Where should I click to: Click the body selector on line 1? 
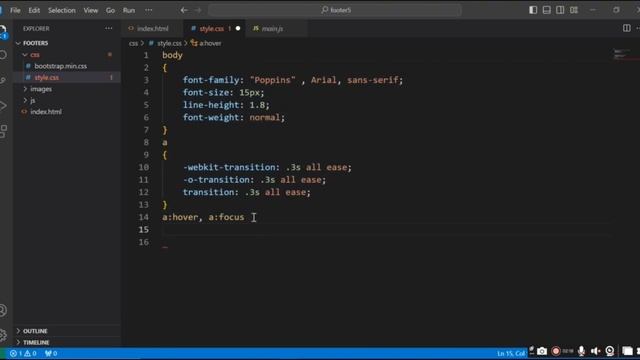(x=172, y=55)
